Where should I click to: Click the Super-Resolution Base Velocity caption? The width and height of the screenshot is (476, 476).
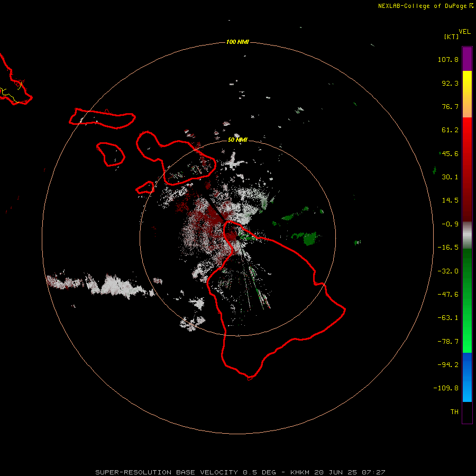point(240,472)
